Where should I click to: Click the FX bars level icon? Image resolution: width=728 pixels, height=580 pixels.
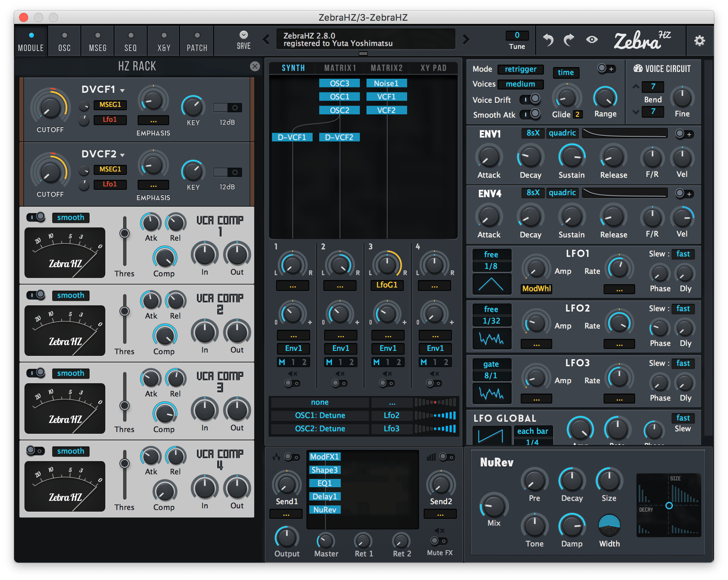tap(432, 457)
